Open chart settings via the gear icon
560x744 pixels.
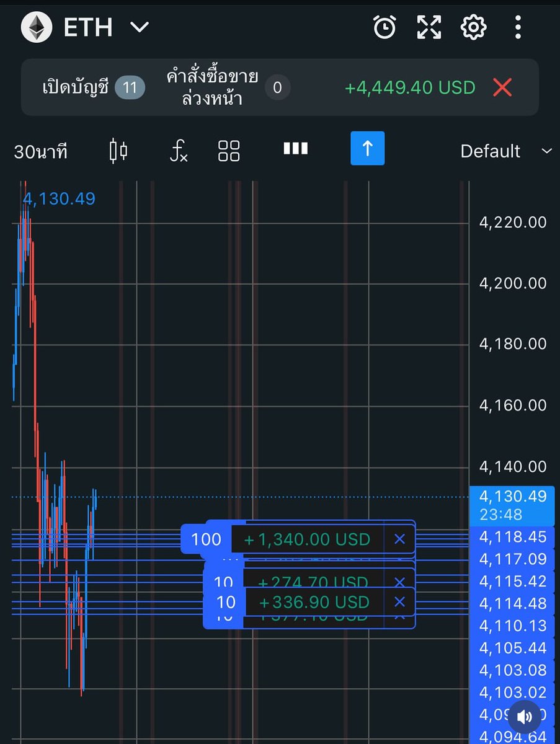473,27
